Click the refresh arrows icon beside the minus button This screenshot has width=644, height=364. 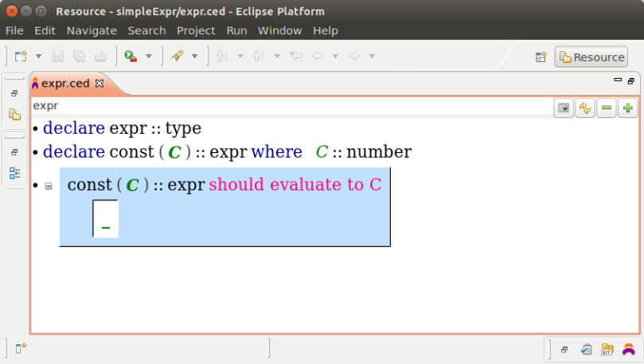(x=585, y=108)
